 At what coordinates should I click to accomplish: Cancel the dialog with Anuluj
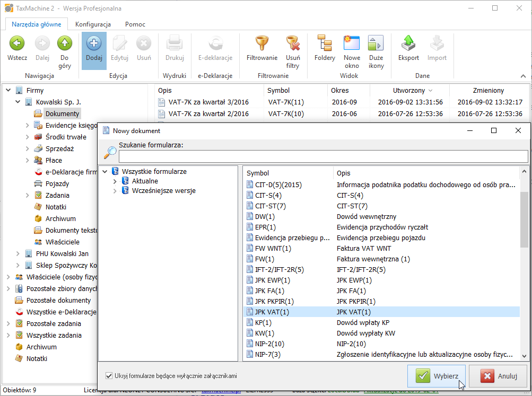[499, 376]
